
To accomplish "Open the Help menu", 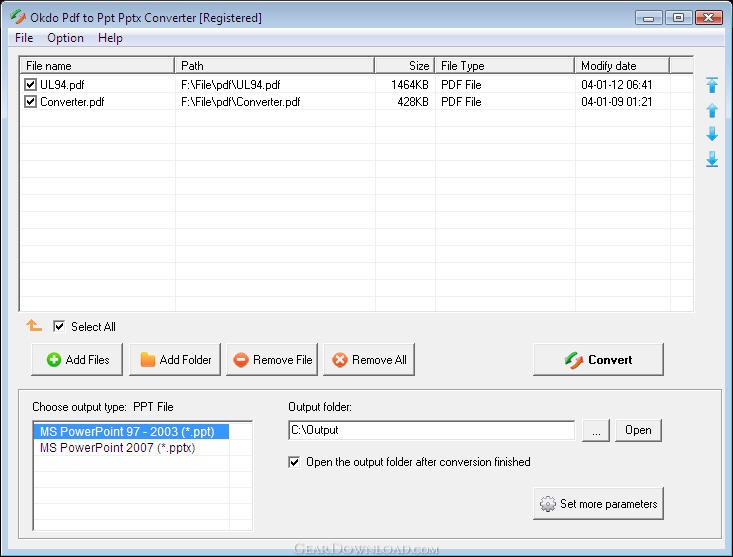I will click(110, 38).
